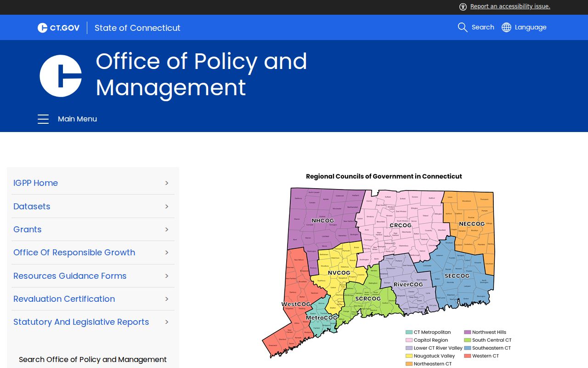The image size is (588, 368).
Task: Expand the IGPP Home chevron
Action: (x=167, y=183)
